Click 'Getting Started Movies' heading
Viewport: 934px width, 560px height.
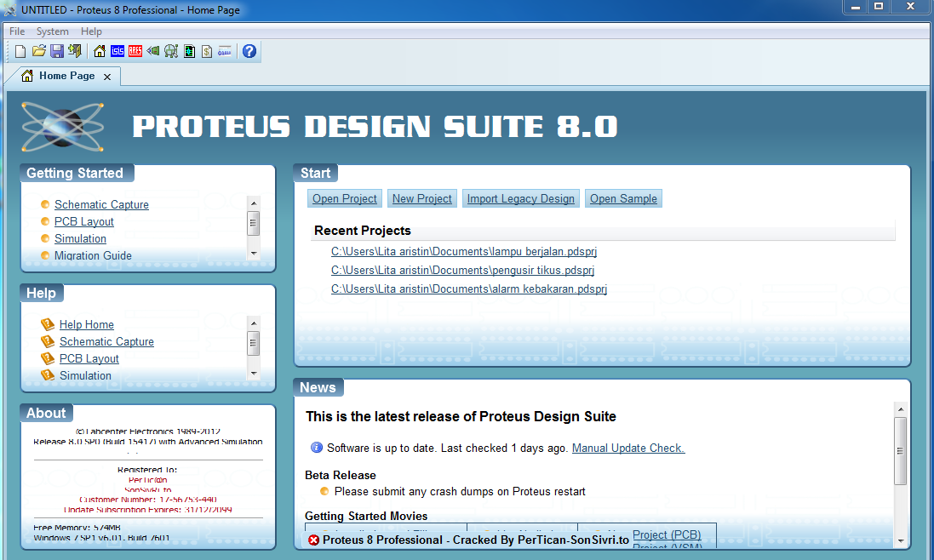point(366,516)
